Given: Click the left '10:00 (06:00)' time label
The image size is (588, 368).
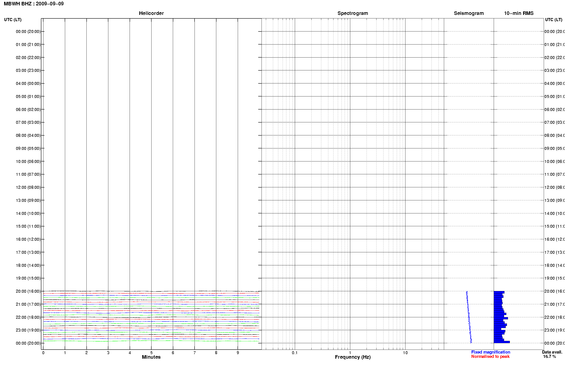Looking at the screenshot, I should 28,161.
